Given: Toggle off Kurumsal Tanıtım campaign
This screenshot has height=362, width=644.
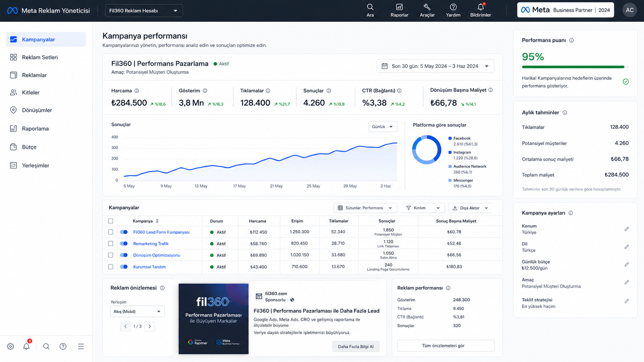Looking at the screenshot, I should 124,267.
